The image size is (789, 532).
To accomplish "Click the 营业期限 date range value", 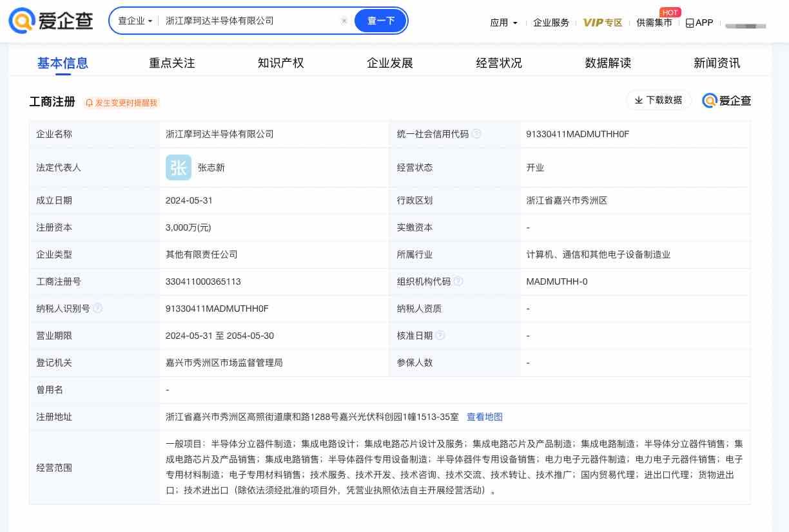I will pyautogui.click(x=220, y=336).
